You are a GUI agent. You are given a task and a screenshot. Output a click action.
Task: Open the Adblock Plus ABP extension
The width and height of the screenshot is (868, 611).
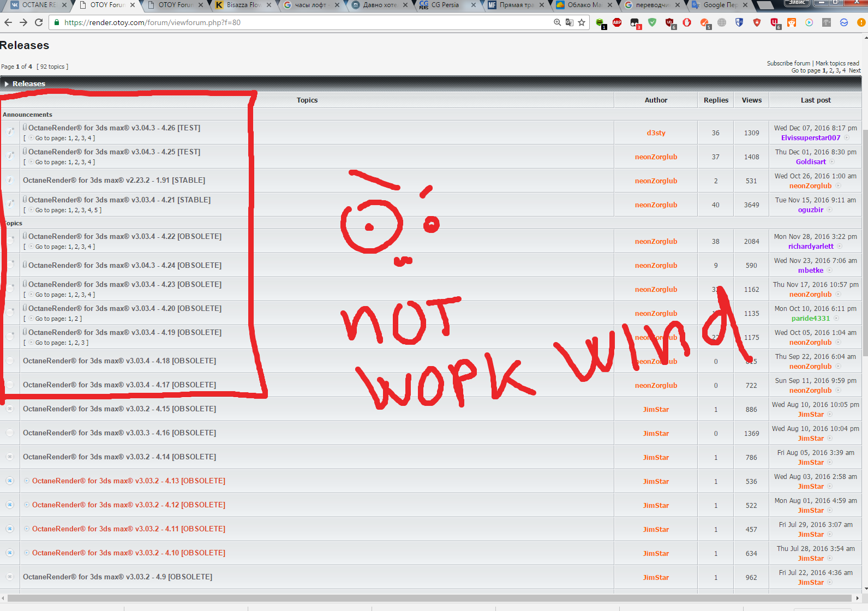(x=617, y=22)
